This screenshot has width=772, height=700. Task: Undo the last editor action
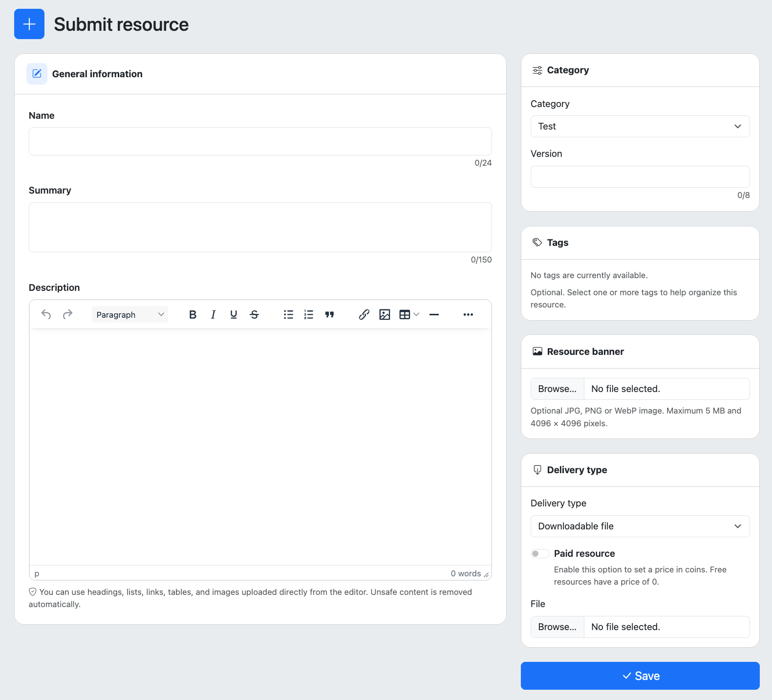pyautogui.click(x=46, y=314)
